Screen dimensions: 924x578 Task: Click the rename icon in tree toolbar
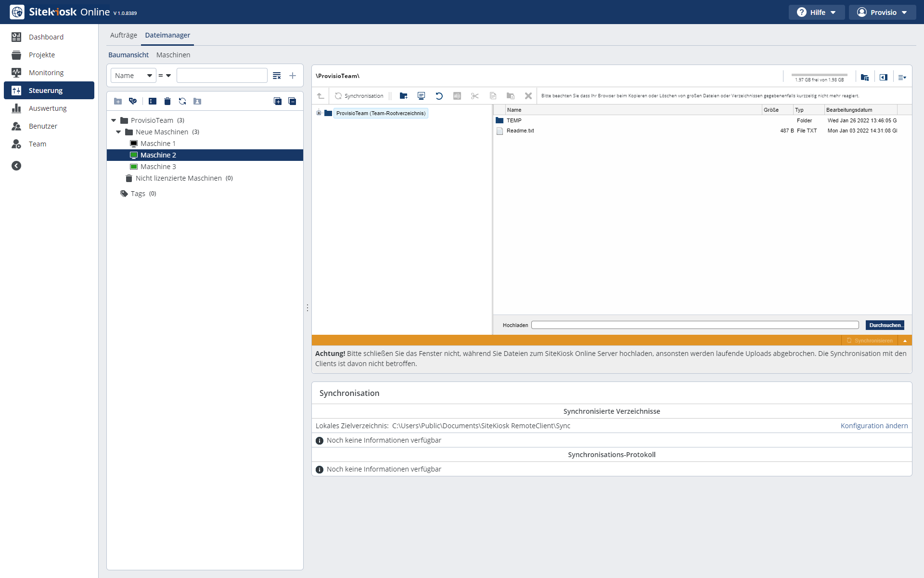[153, 101]
